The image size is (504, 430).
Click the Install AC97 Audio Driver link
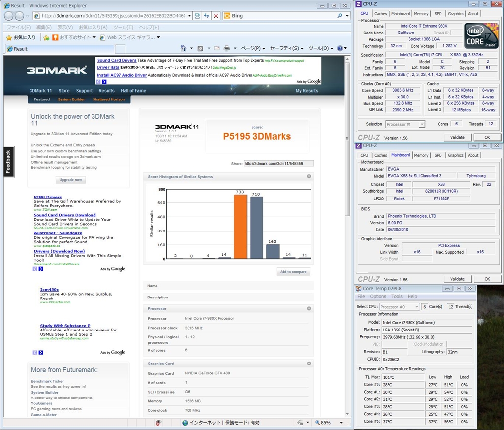click(122, 75)
